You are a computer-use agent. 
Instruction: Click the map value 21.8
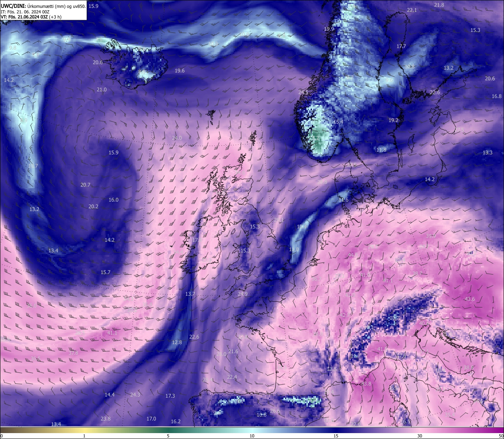(x=439, y=5)
